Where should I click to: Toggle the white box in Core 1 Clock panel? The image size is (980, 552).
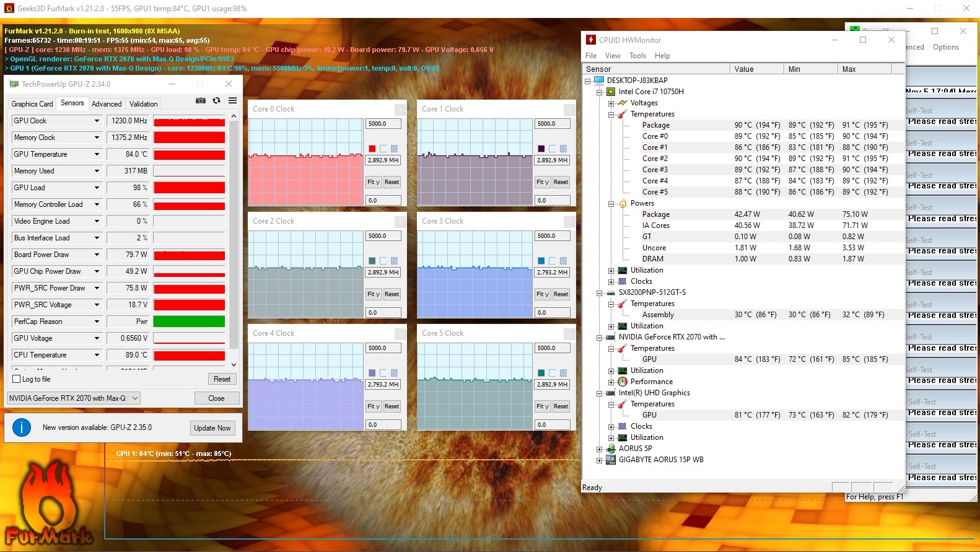click(x=552, y=149)
